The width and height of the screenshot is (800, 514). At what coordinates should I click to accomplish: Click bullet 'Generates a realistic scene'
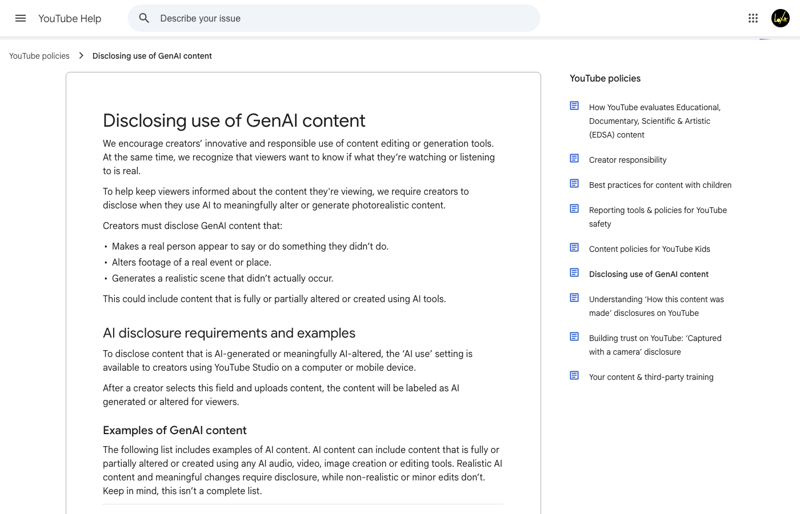[x=222, y=278]
